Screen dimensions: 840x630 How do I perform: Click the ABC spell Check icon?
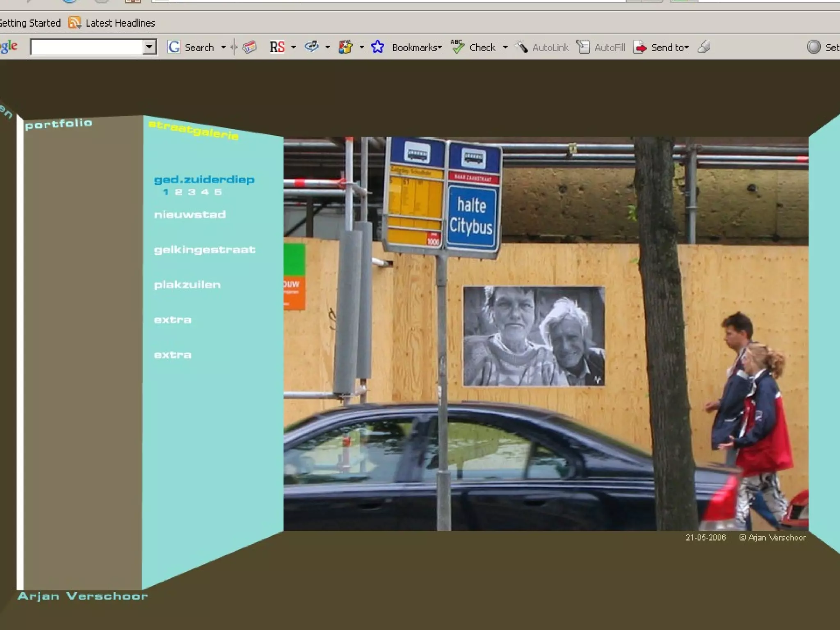(457, 47)
